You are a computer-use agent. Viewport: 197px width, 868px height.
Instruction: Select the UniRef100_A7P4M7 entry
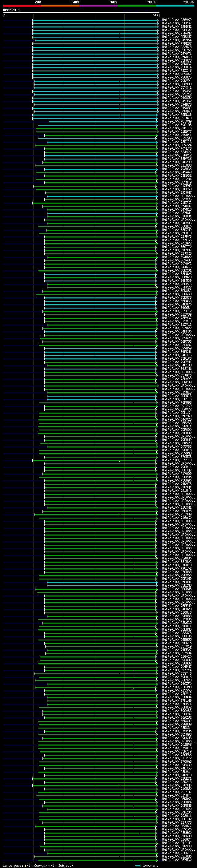177,33
